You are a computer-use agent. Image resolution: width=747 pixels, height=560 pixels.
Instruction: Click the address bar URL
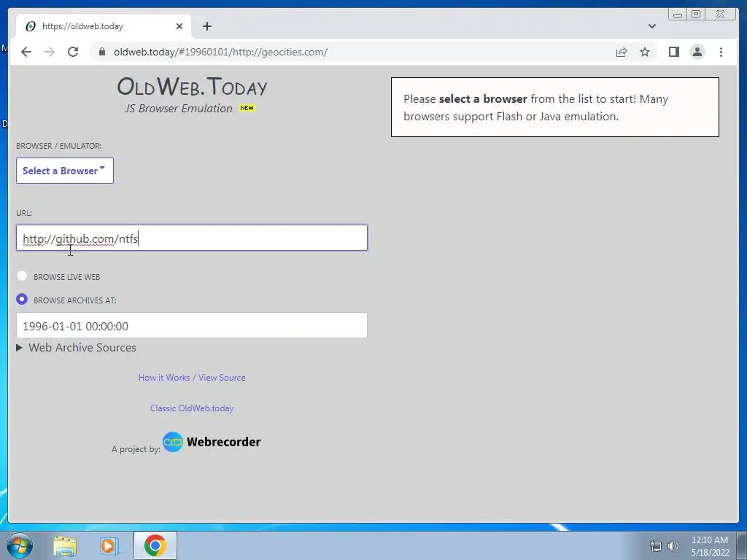pos(220,52)
